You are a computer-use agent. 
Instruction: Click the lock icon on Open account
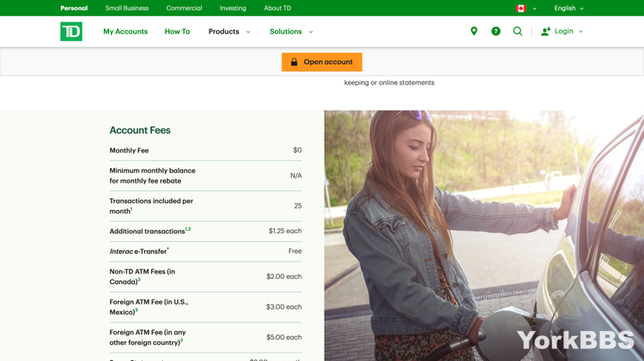pyautogui.click(x=294, y=62)
